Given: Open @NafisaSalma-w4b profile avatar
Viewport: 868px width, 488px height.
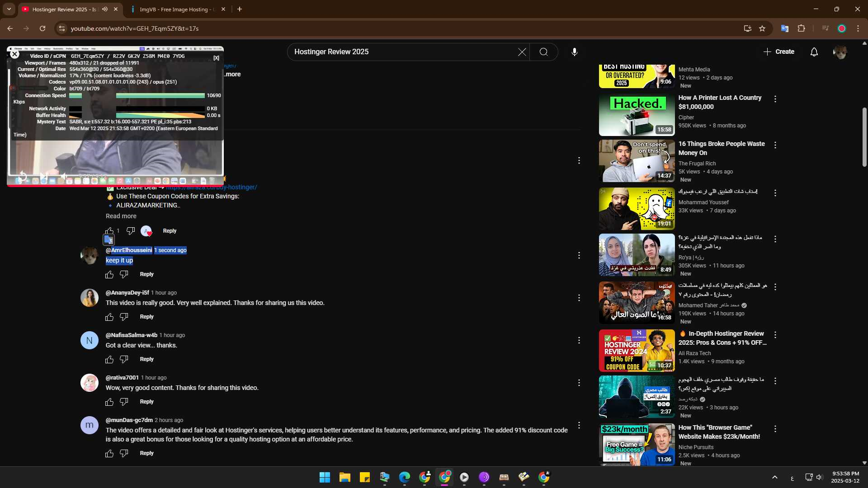Looking at the screenshot, I should point(90,340).
